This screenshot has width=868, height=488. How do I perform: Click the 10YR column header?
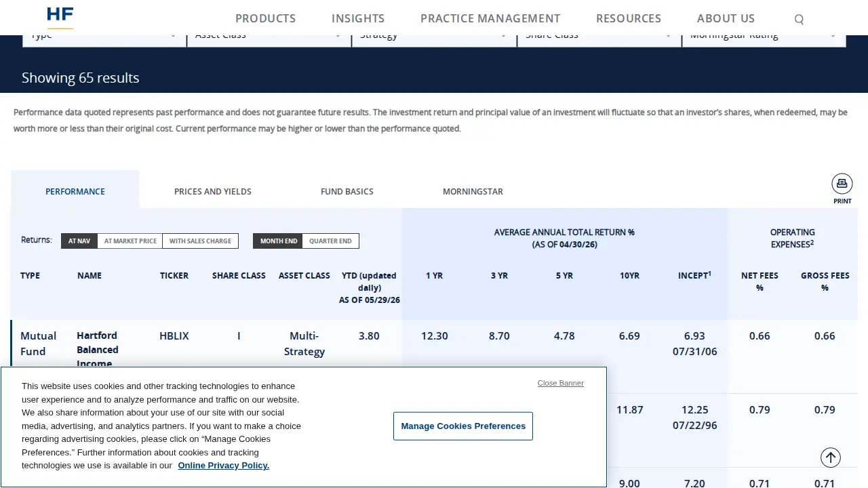click(x=629, y=275)
